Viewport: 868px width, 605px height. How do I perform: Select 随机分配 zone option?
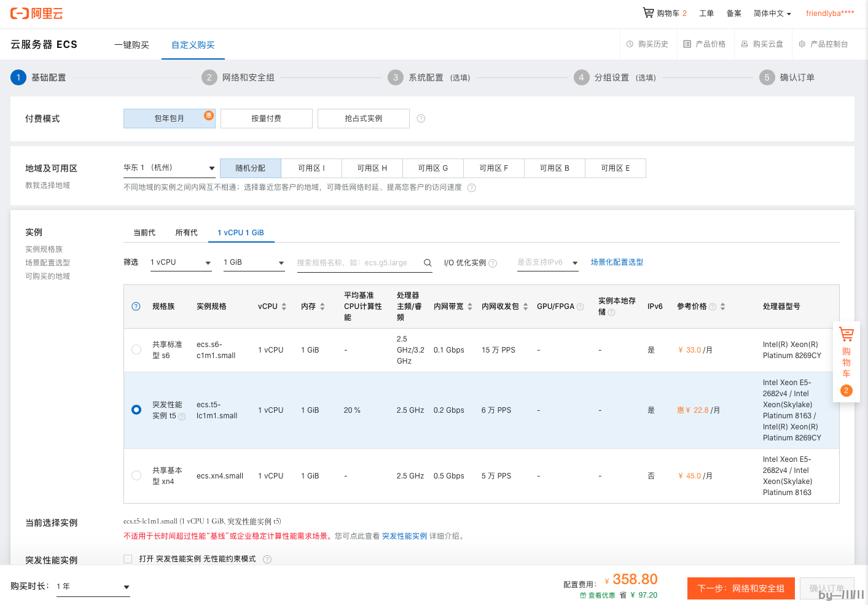coord(251,168)
